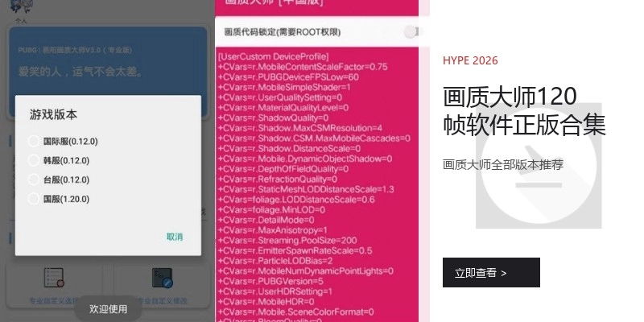
Task: Click the 专业自定义选择 checklist icon
Action: pyautogui.click(x=54, y=278)
